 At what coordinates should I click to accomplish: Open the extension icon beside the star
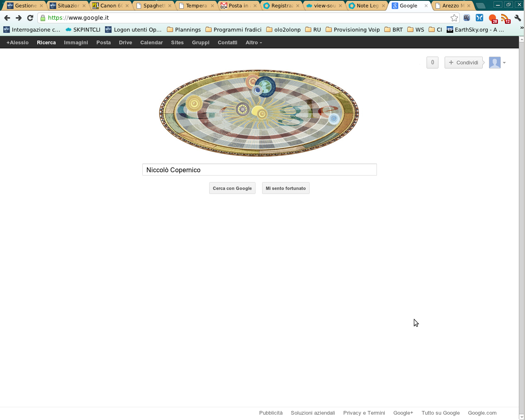[x=467, y=18]
